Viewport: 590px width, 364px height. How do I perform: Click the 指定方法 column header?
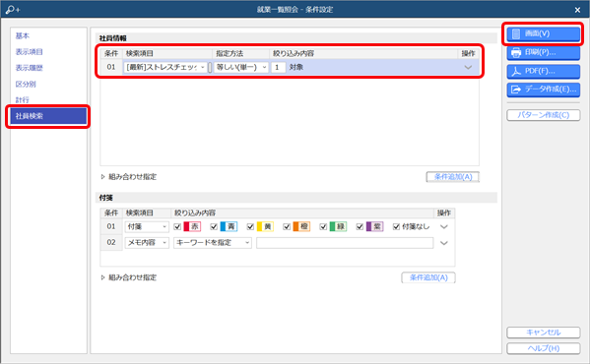229,54
